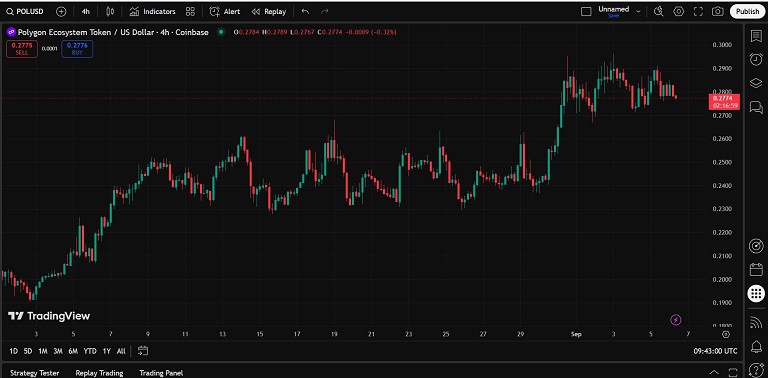Click the red SELL 0.2775 button
This screenshot has height=378, width=768.
click(22, 49)
